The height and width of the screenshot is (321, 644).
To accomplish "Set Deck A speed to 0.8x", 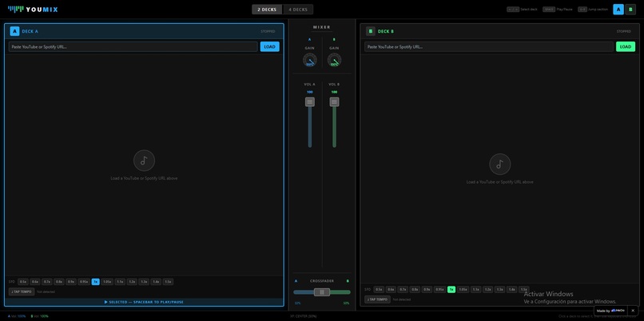I will tap(59, 282).
